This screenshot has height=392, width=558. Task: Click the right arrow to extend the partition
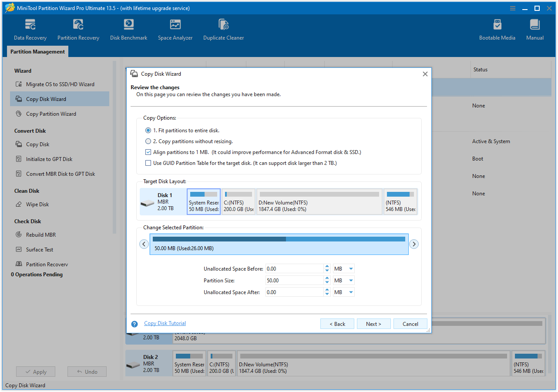click(414, 244)
